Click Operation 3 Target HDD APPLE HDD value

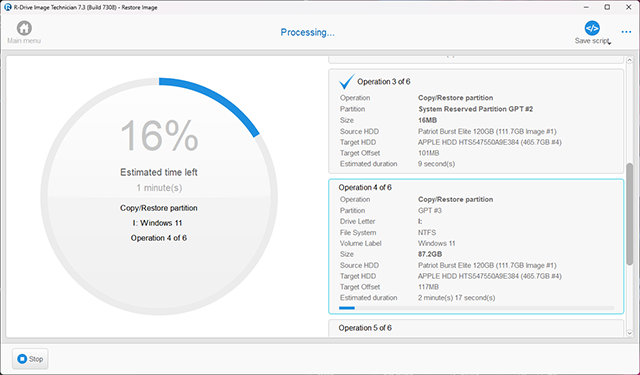(x=490, y=142)
